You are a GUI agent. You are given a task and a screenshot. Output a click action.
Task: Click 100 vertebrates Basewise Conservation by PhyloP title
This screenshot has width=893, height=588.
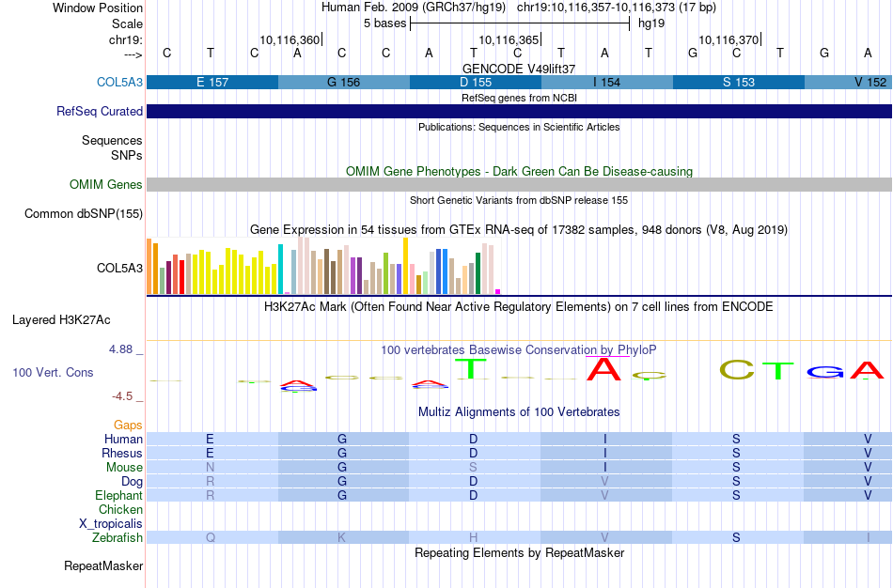pos(519,350)
